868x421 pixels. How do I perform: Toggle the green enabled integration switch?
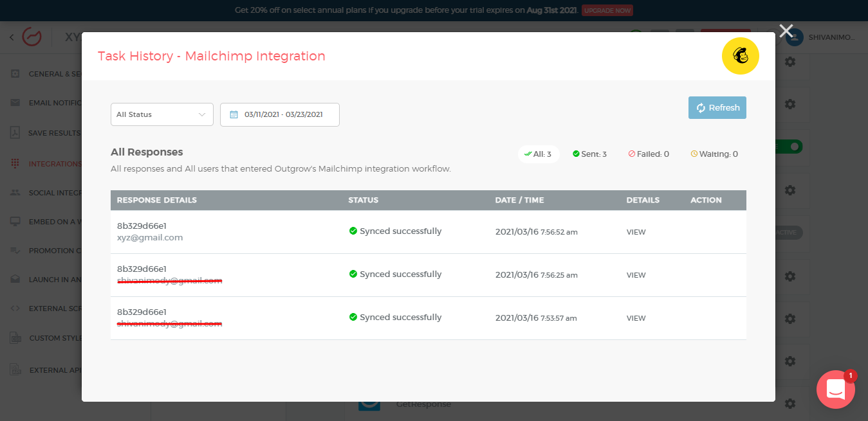pyautogui.click(x=789, y=147)
